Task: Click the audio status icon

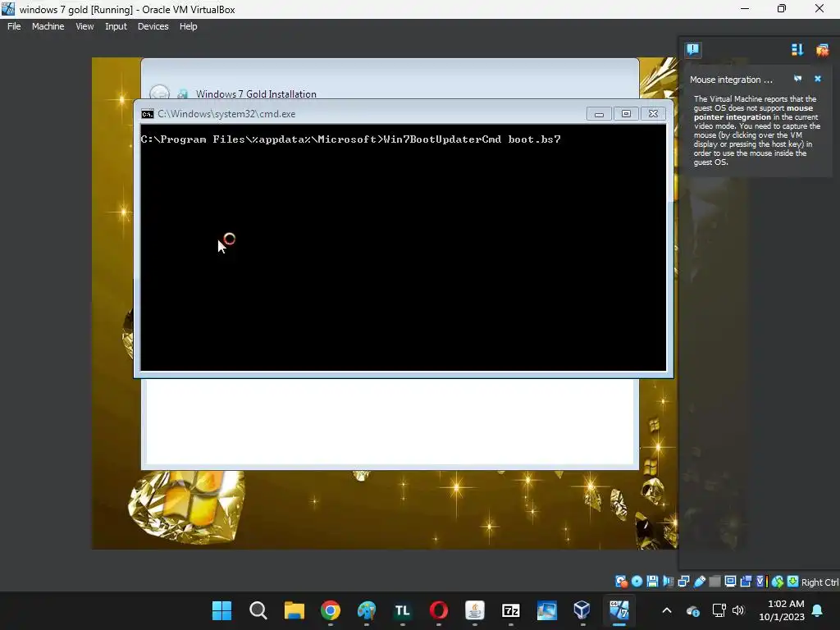Action: click(668, 582)
